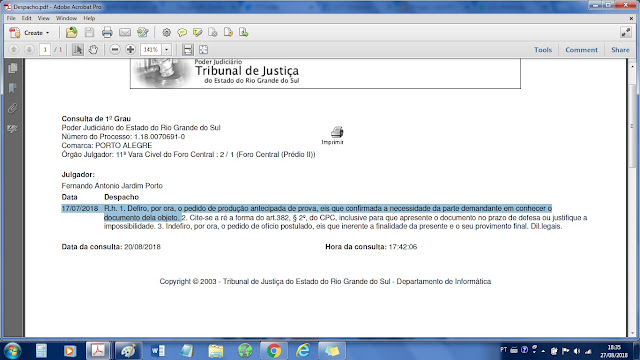Click the consulta time 17:42:06

[403, 247]
